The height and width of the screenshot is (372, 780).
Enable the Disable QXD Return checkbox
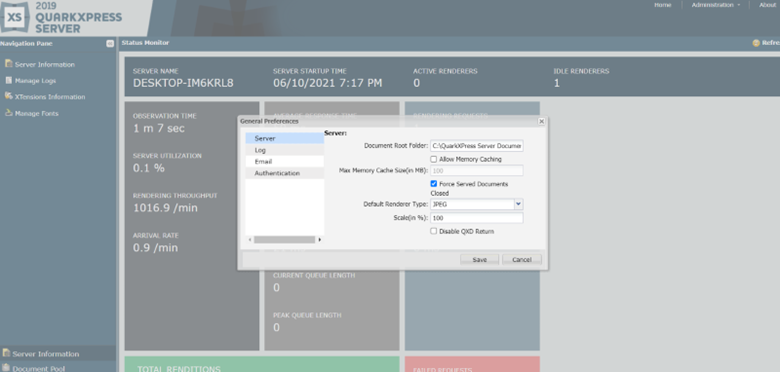click(434, 231)
